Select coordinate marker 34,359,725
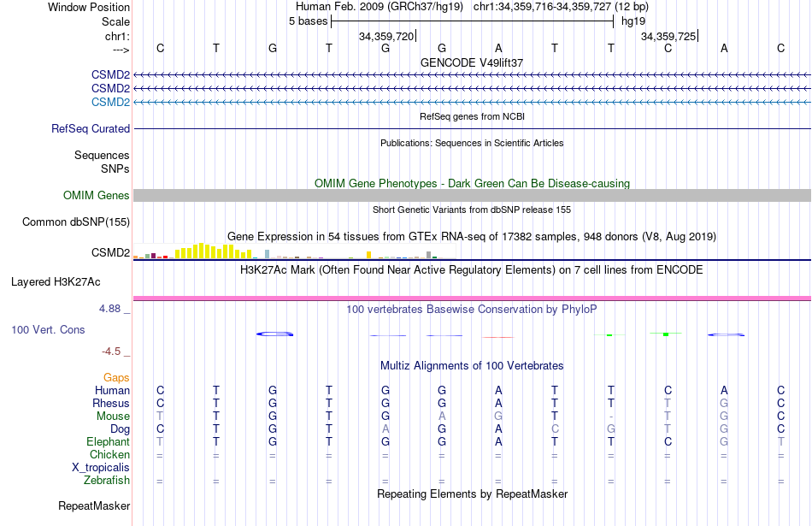Screen dimensions: 812x526 [x=668, y=36]
